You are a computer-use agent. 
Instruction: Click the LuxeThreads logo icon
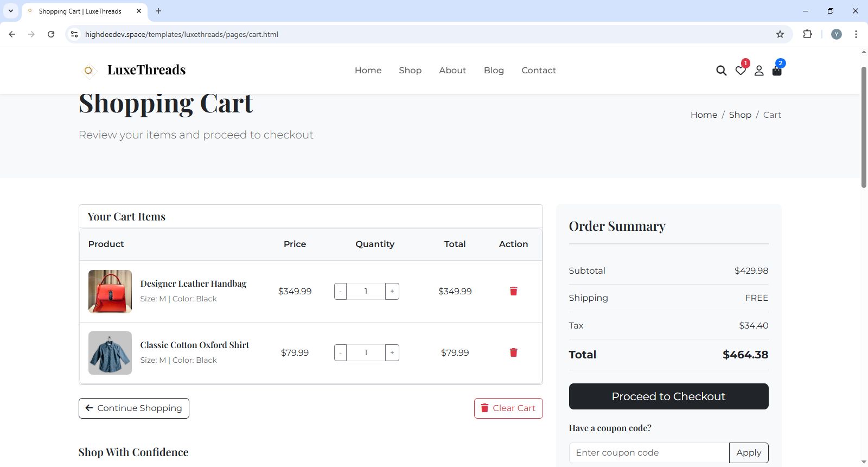click(88, 71)
